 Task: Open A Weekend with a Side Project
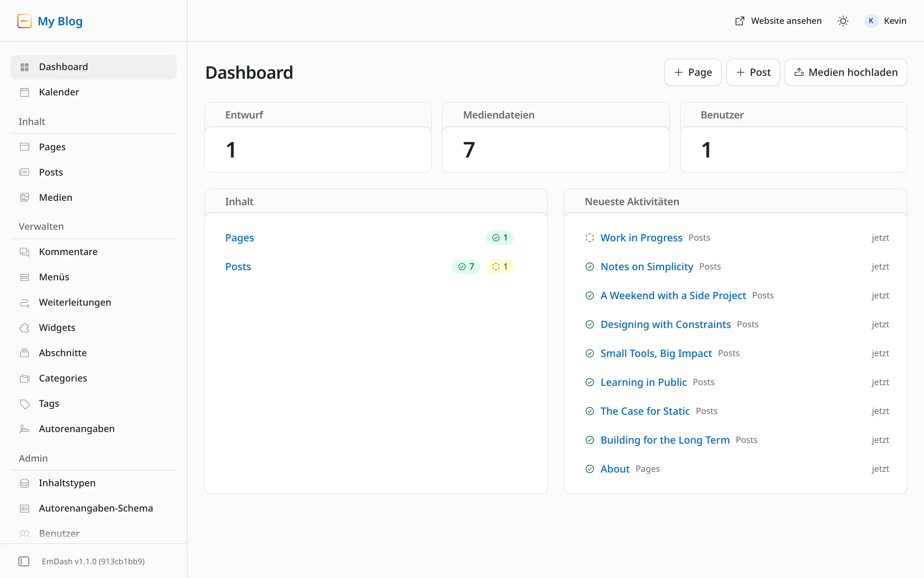(x=673, y=296)
